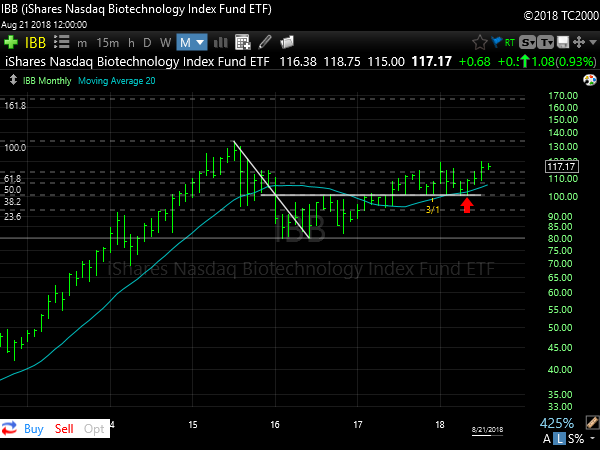The width and height of the screenshot is (600, 450).
Task: Click the '38.2' Fibonacci level label
Action: click(13, 201)
